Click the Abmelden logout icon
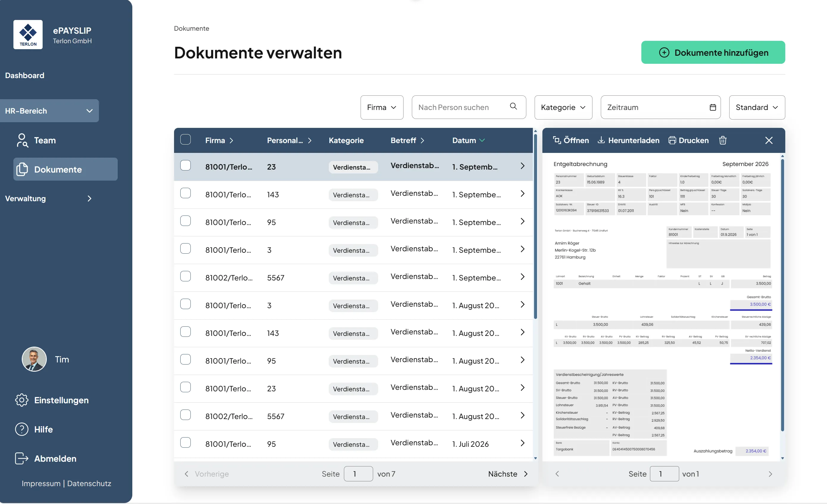Screen dimensions: 827x504 [22, 459]
